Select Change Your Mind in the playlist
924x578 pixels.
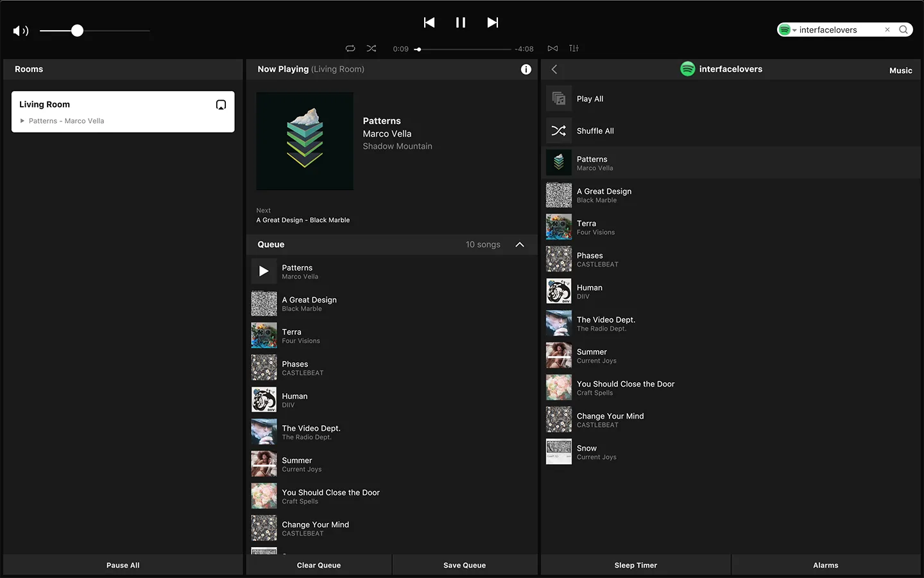click(731, 419)
